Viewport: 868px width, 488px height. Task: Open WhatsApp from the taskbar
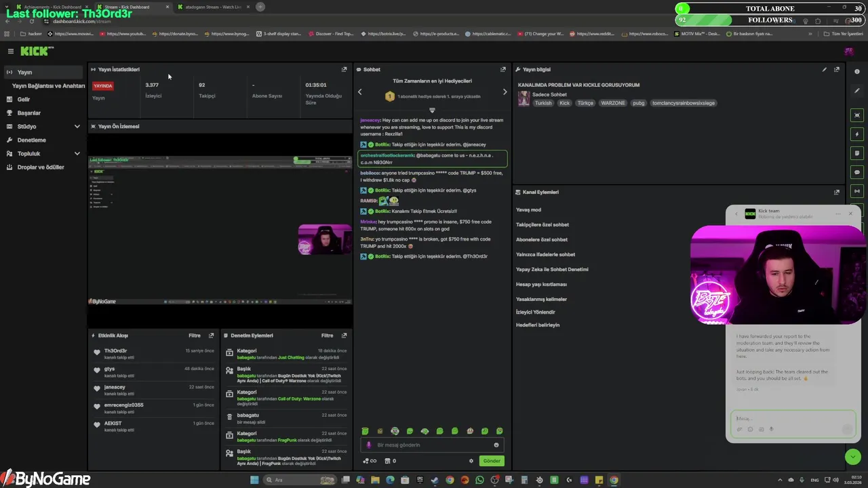[x=479, y=480]
